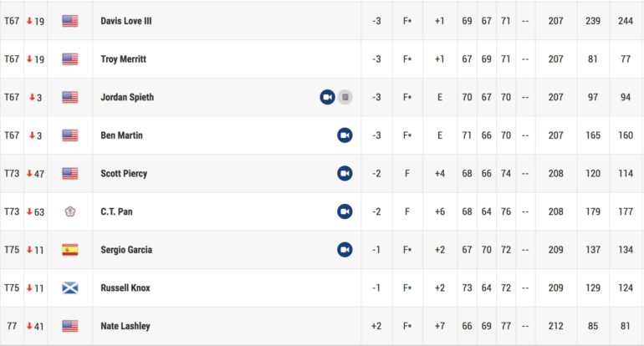Select Sergio Garcia's name link
The width and height of the screenshot is (644, 346).
[x=126, y=250]
